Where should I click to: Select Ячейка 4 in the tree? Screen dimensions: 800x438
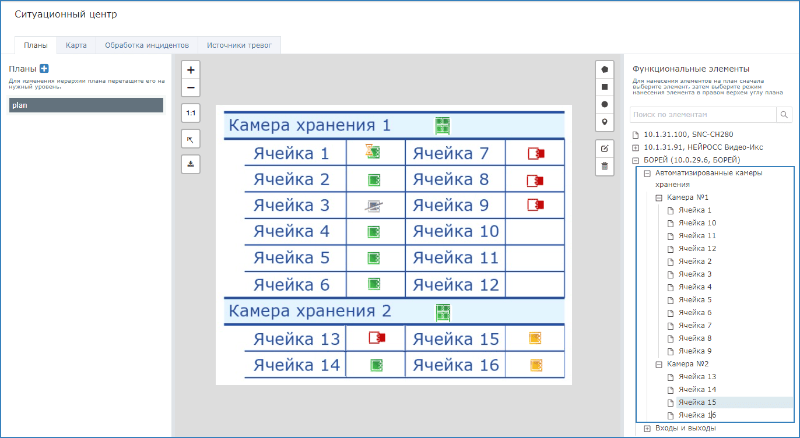coord(694,287)
